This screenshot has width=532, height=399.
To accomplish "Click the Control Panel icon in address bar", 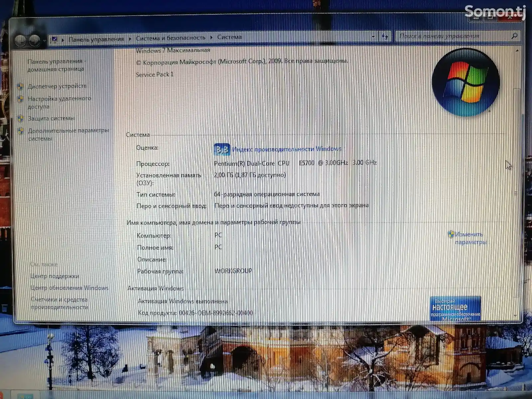I will (x=54, y=40).
